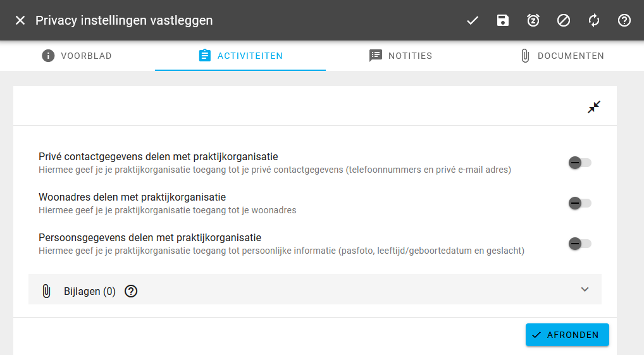Close the Privacy instellingen dialog
The height and width of the screenshot is (355, 644).
pos(20,20)
